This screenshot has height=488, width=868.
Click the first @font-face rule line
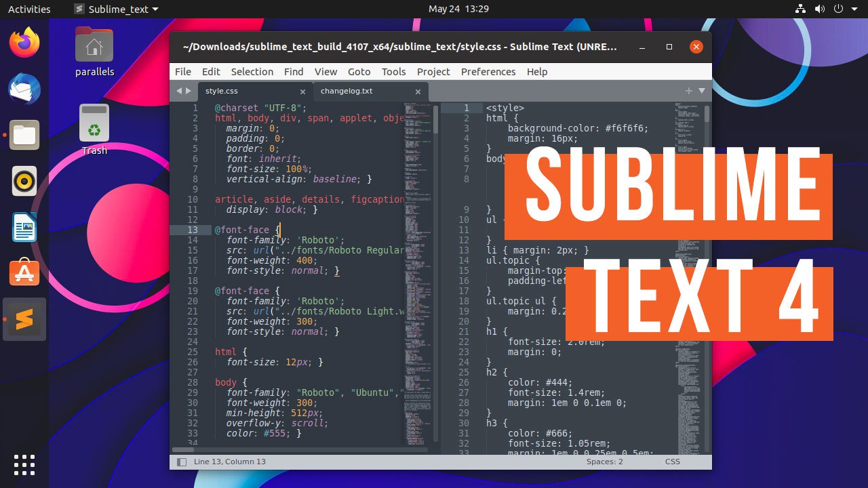click(x=248, y=230)
